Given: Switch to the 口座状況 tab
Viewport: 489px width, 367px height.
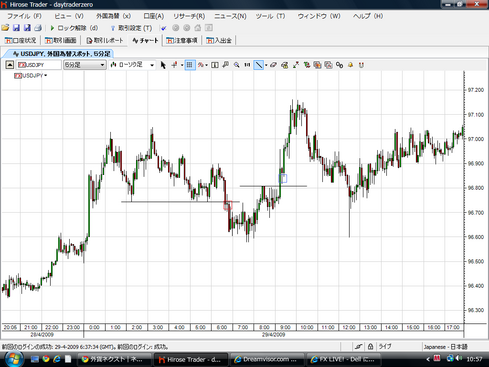Looking at the screenshot, I should coord(21,40).
